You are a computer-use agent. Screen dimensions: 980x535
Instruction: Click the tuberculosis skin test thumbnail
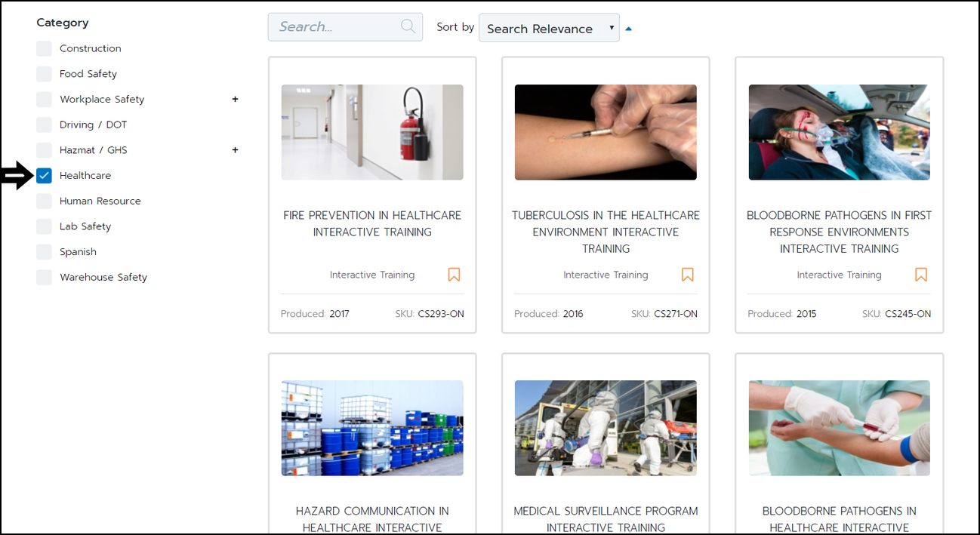click(606, 132)
